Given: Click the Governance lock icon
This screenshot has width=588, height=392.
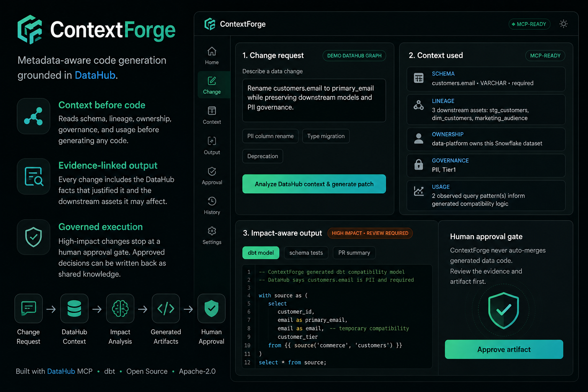Looking at the screenshot, I should (419, 165).
